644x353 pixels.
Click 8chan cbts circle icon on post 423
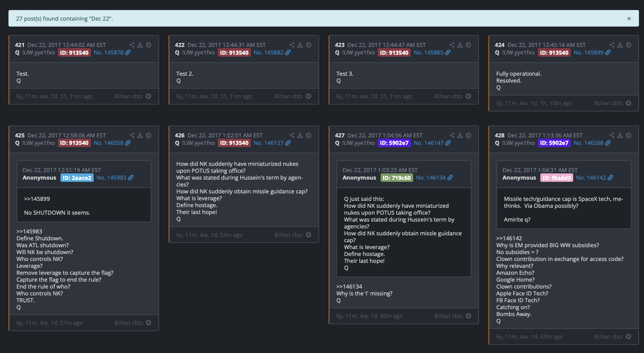tap(469, 96)
